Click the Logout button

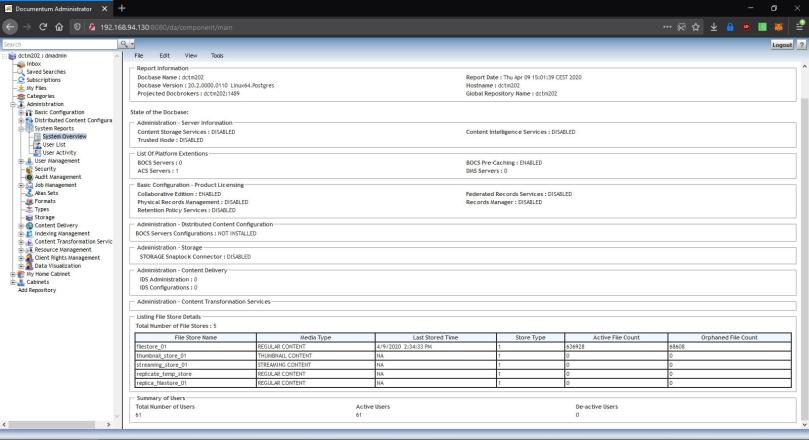(x=783, y=45)
